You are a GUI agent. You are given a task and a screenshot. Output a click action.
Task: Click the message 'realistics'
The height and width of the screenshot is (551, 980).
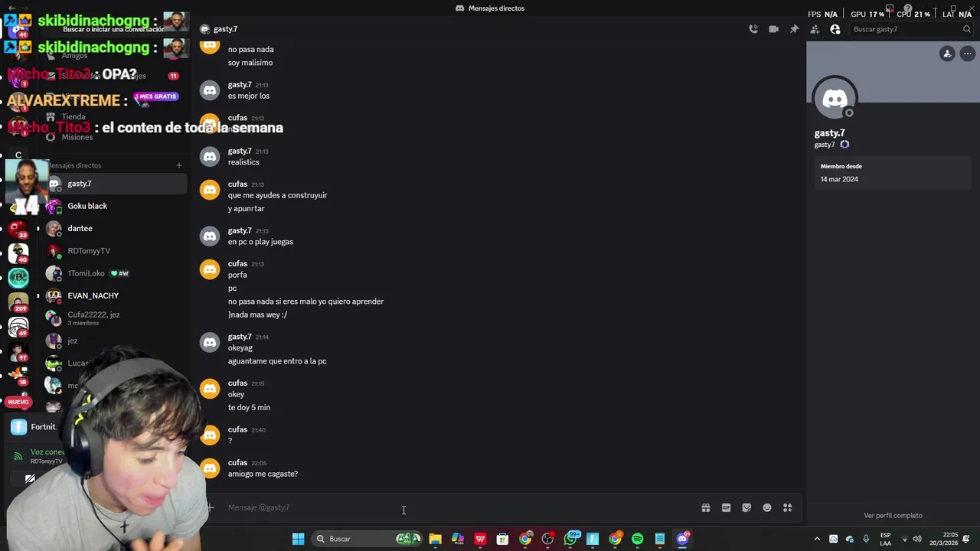[x=243, y=162]
